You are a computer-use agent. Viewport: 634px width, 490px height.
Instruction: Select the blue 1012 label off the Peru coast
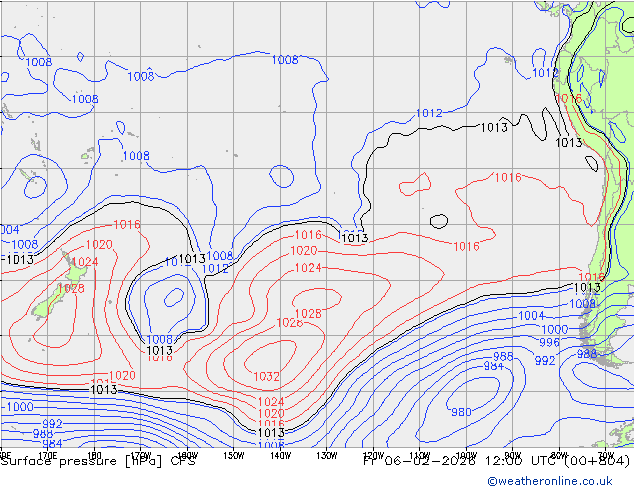point(545,73)
